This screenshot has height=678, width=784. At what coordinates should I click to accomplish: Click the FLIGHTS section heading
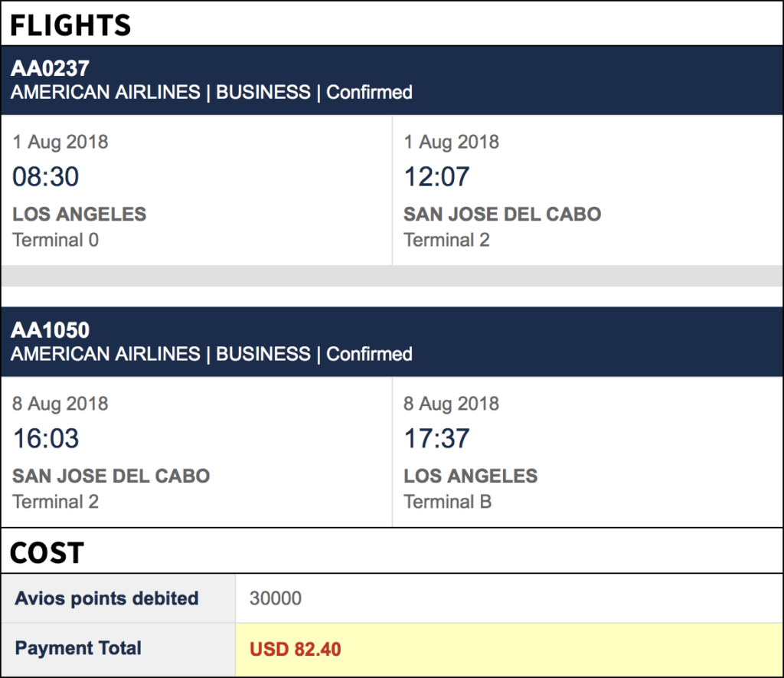point(70,25)
